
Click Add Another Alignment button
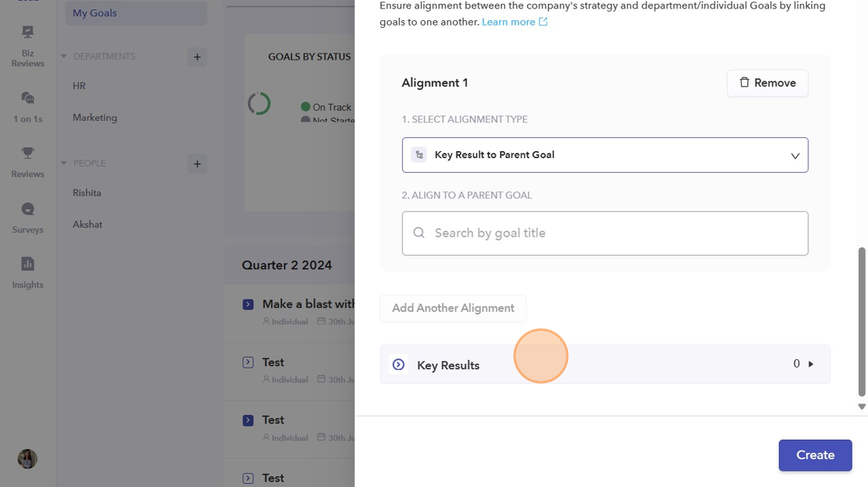tap(453, 308)
